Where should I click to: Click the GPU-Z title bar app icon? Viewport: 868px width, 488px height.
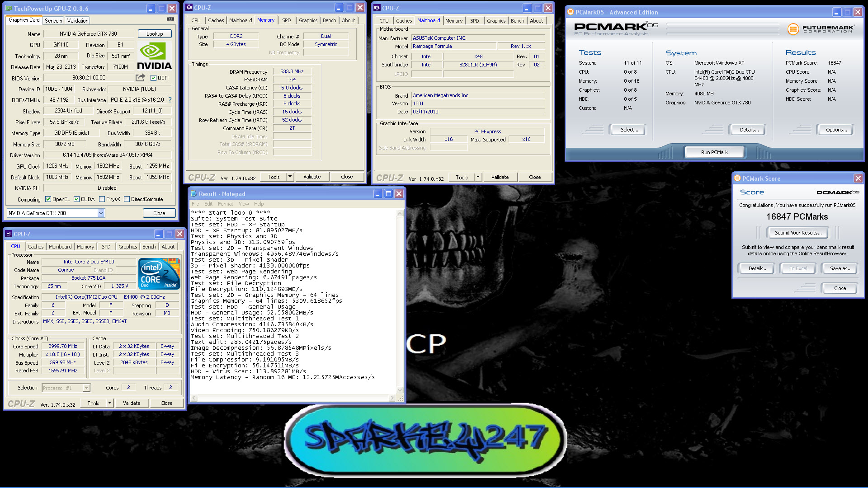[9, 9]
